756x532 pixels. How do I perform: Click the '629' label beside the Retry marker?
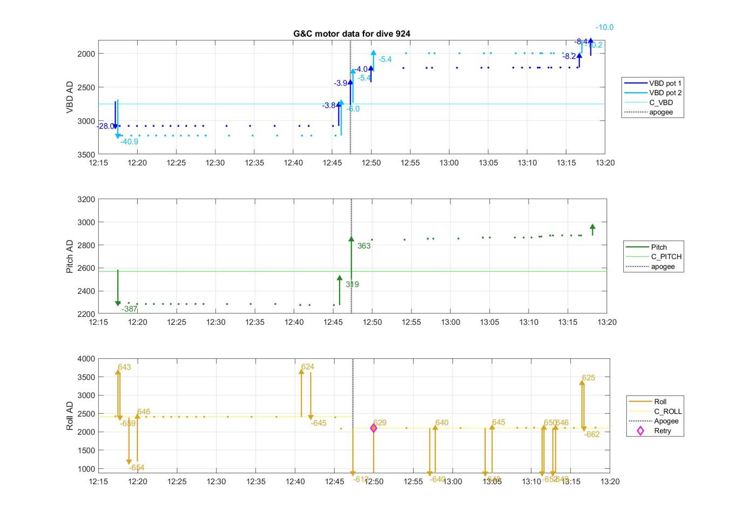tap(380, 423)
